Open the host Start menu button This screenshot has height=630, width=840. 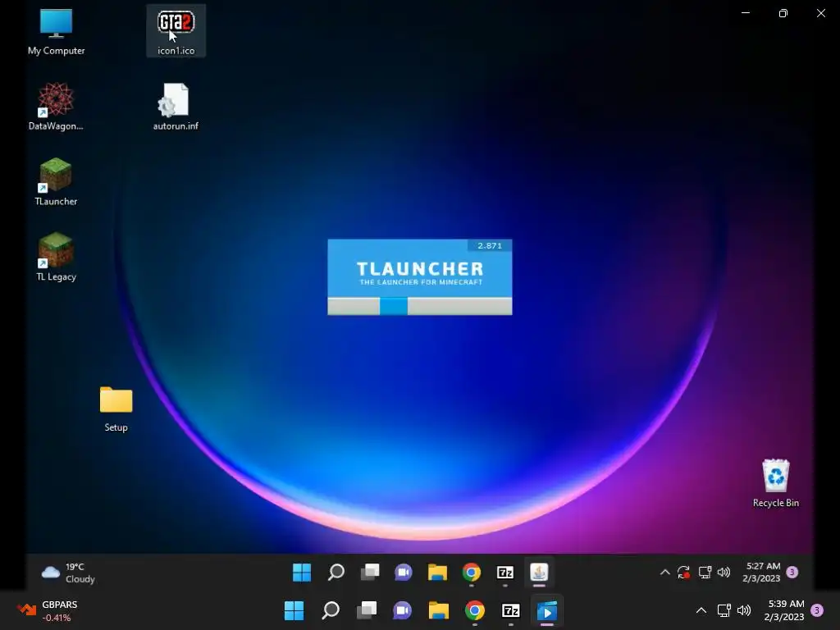coord(294,610)
